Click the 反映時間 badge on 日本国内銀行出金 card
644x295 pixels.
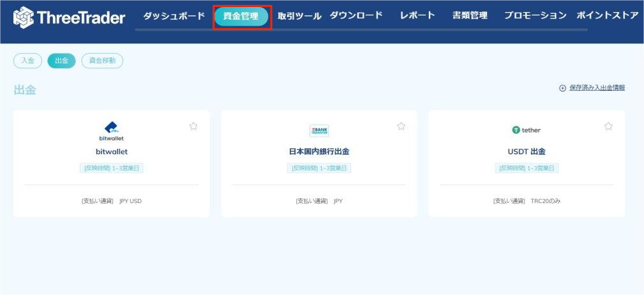[319, 168]
